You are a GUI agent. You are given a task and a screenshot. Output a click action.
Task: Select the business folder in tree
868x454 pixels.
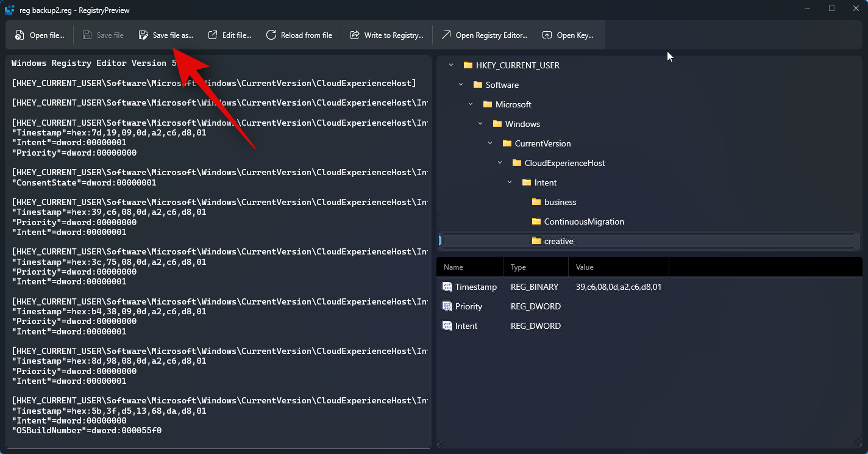coord(560,202)
